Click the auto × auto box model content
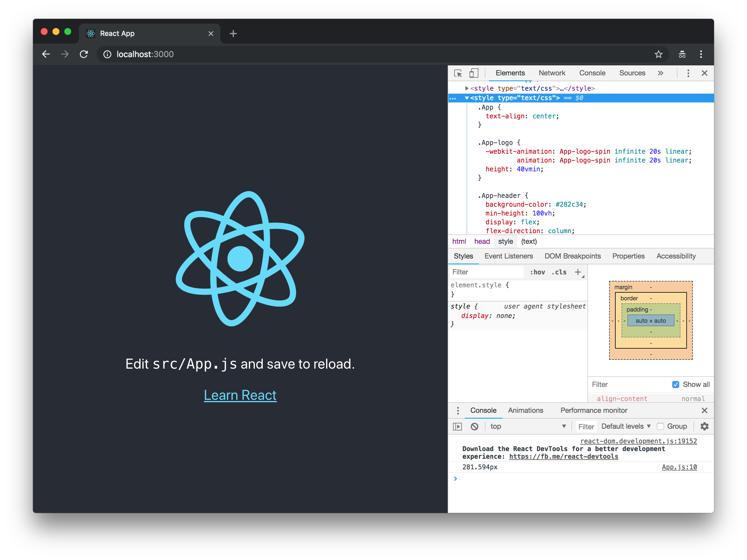Screen dimensions: 747x560 (x=650, y=321)
